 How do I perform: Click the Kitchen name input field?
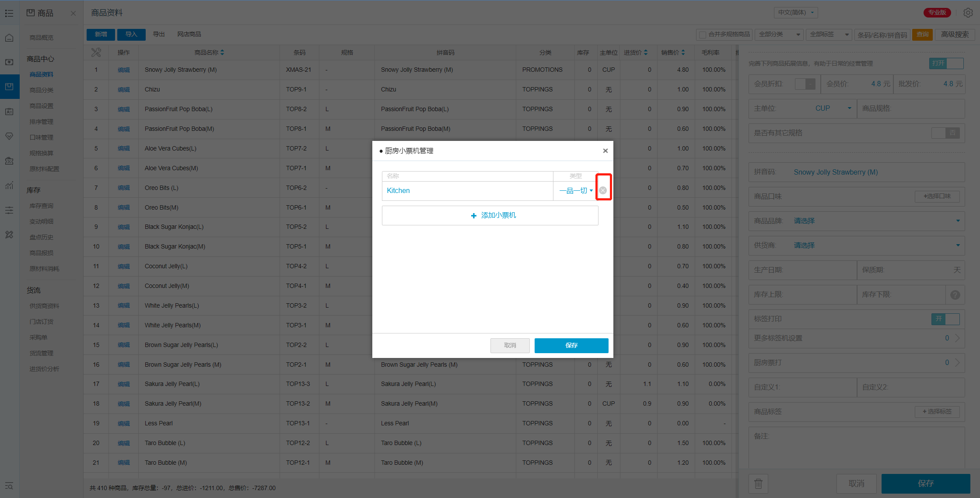(467, 191)
